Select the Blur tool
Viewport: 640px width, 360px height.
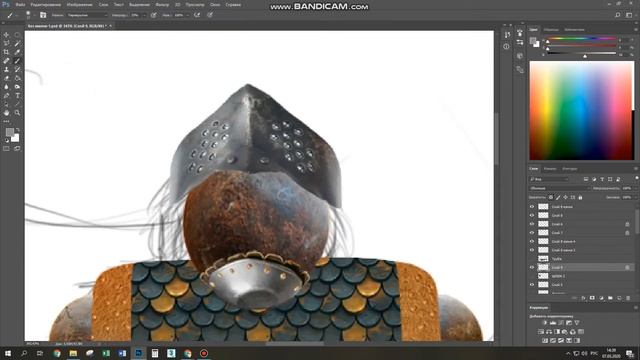point(6,87)
